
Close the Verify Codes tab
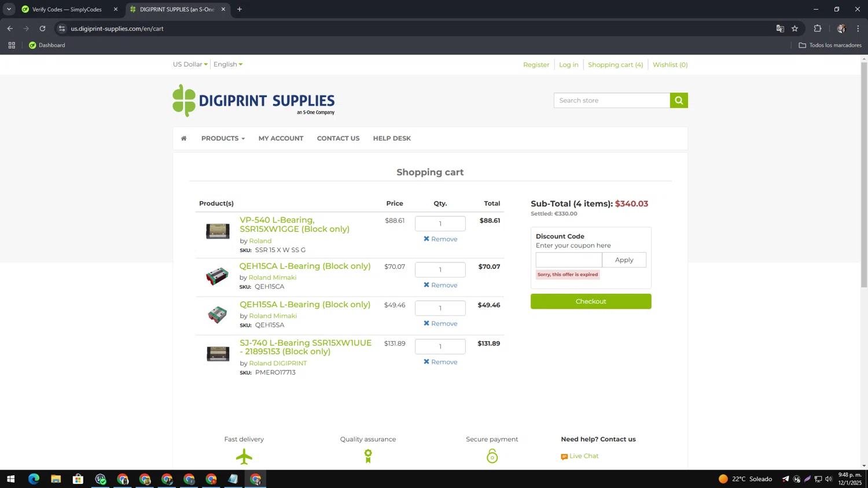point(116,9)
